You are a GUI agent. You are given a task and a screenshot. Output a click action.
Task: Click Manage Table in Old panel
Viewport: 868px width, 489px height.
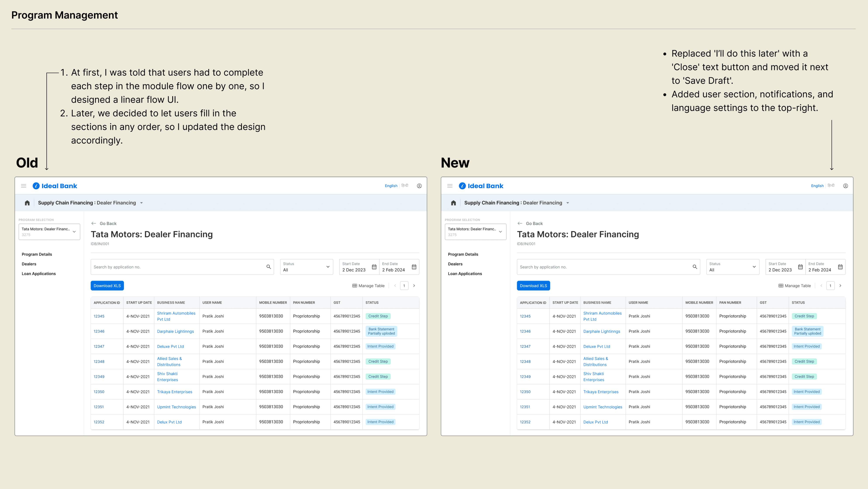tap(368, 286)
